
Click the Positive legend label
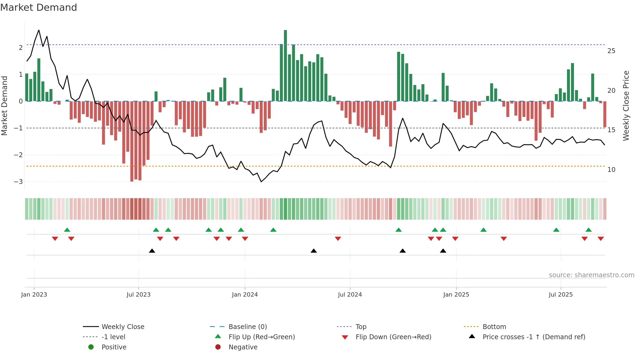coord(114,347)
